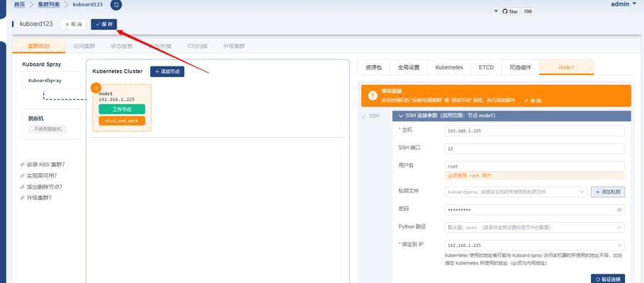The width and height of the screenshot is (644, 283).
Task: Click the 必须使用 root 用户 hint text
Action: coord(469,175)
